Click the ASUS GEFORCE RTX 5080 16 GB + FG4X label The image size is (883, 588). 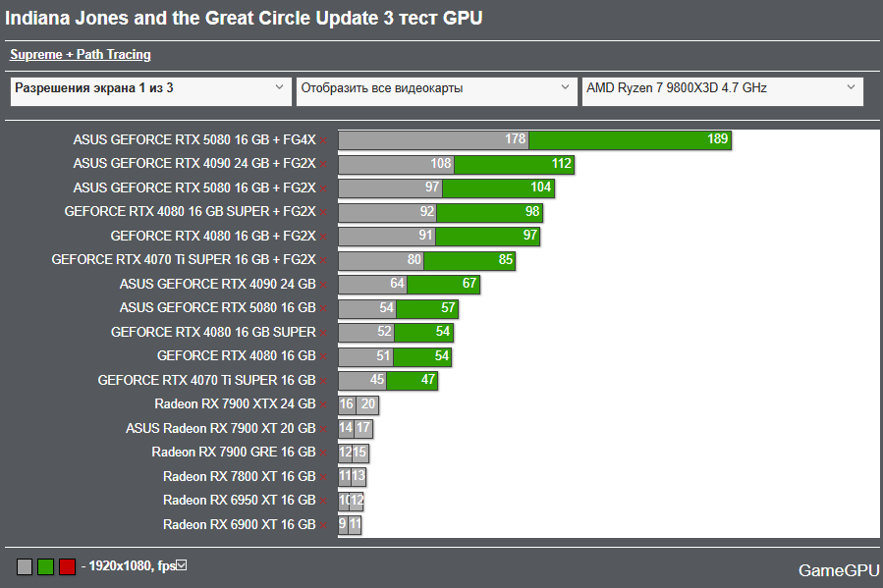tap(194, 139)
